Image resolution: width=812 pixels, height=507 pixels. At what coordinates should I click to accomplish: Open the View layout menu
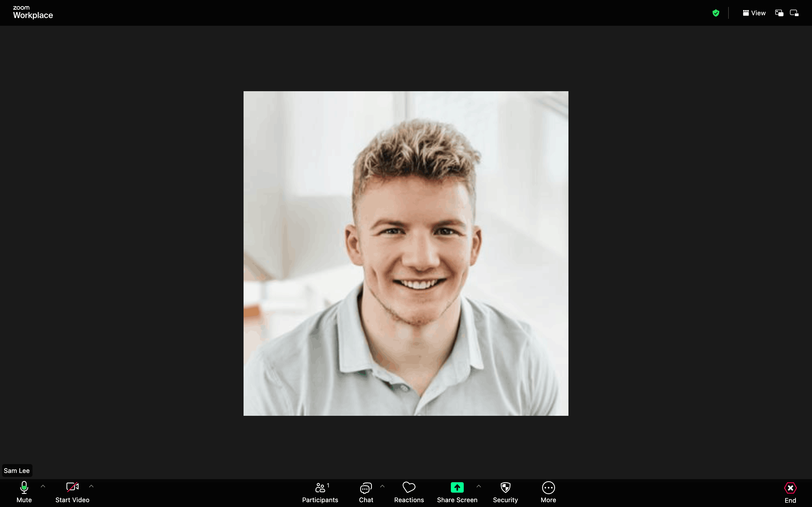[x=754, y=13]
